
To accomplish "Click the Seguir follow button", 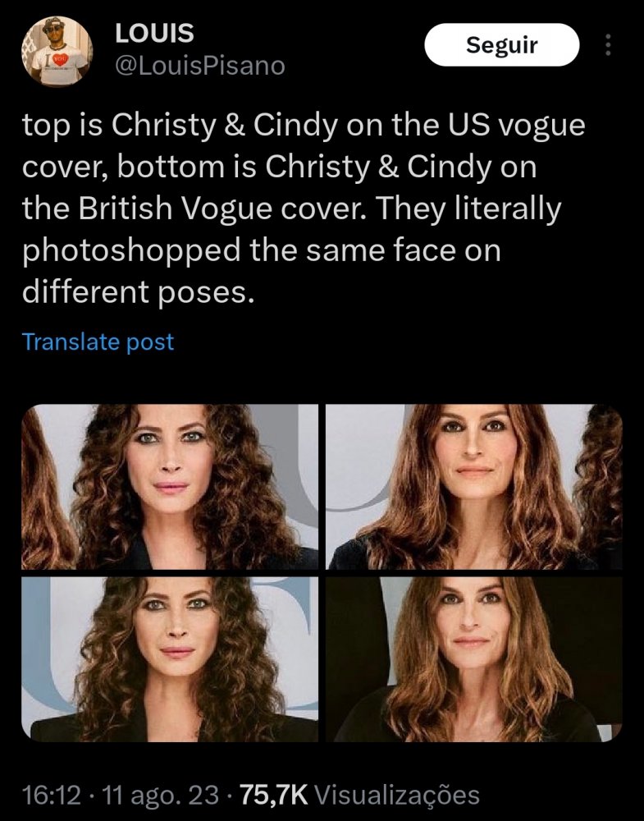I will 502,44.
